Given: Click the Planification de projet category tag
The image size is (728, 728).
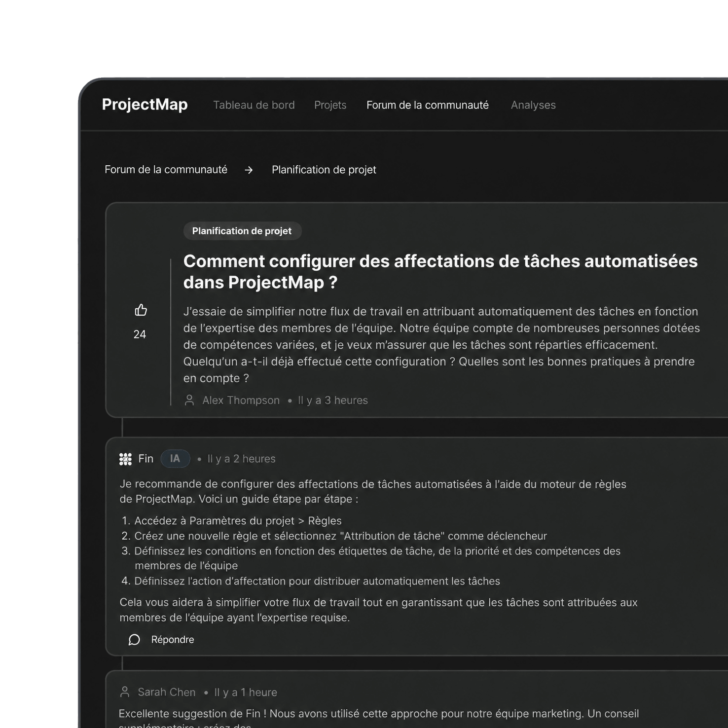Looking at the screenshot, I should tap(242, 231).
